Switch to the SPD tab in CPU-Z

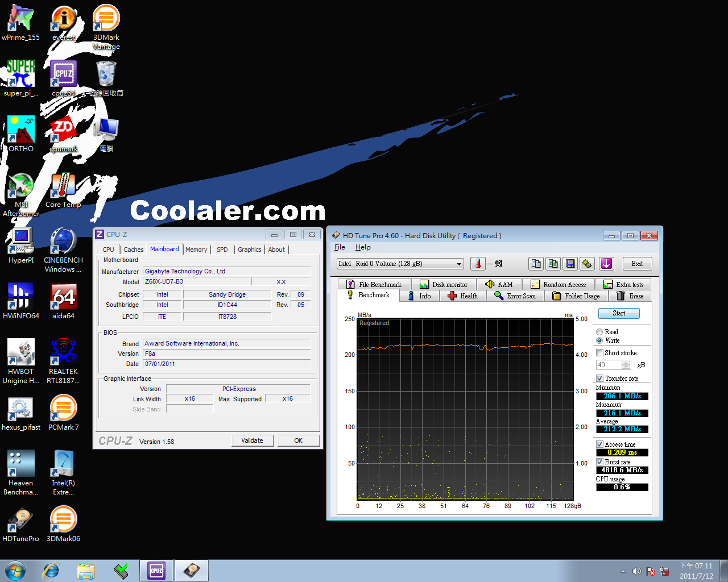tap(222, 250)
